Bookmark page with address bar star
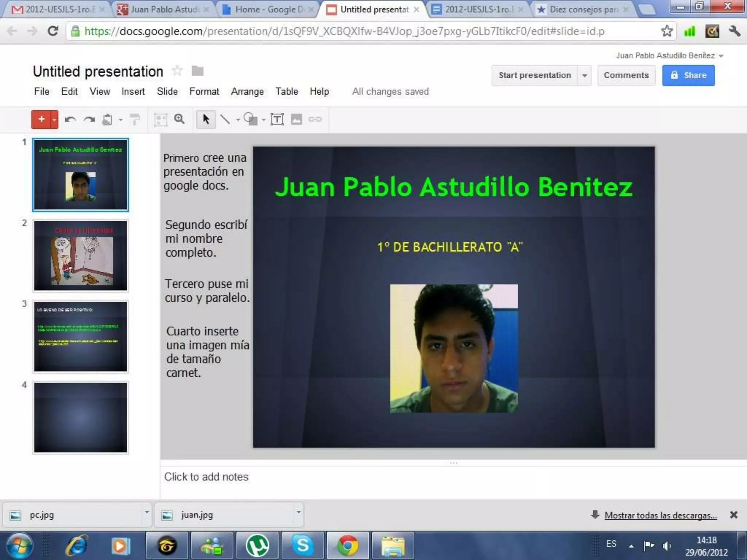 [x=667, y=31]
